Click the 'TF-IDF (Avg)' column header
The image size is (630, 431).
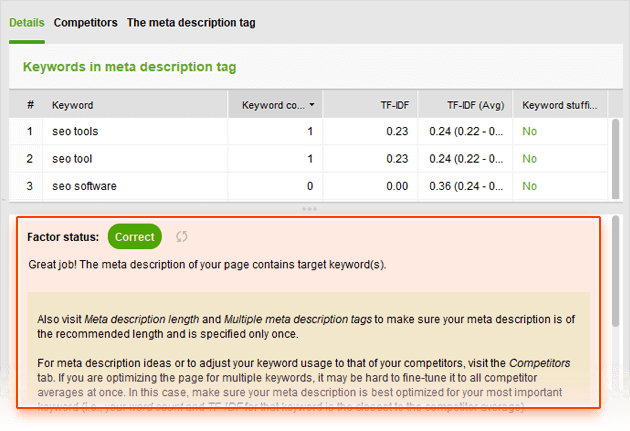[x=475, y=104]
